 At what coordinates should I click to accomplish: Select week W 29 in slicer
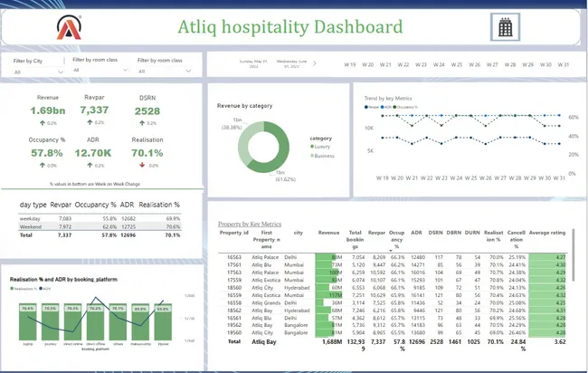click(x=527, y=64)
